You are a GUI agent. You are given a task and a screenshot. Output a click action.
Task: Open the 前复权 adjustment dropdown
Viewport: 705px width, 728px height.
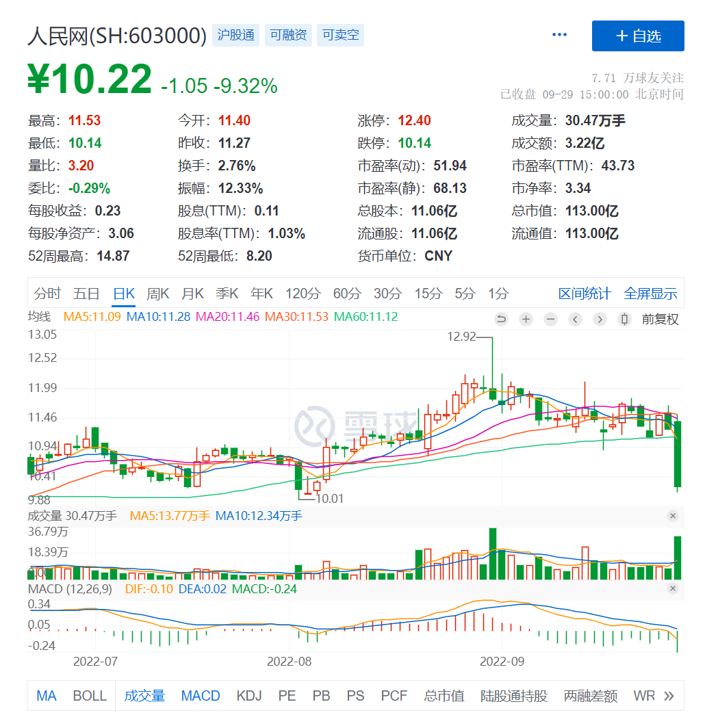(x=660, y=319)
